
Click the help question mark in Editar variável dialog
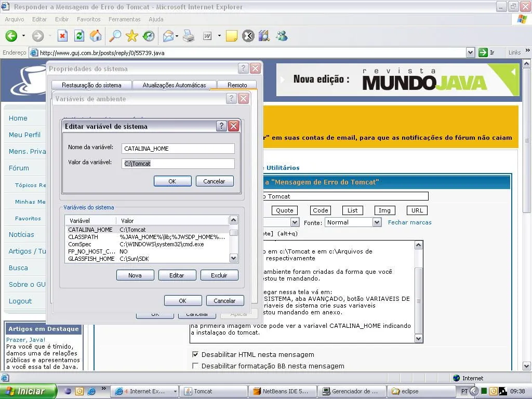pos(221,126)
